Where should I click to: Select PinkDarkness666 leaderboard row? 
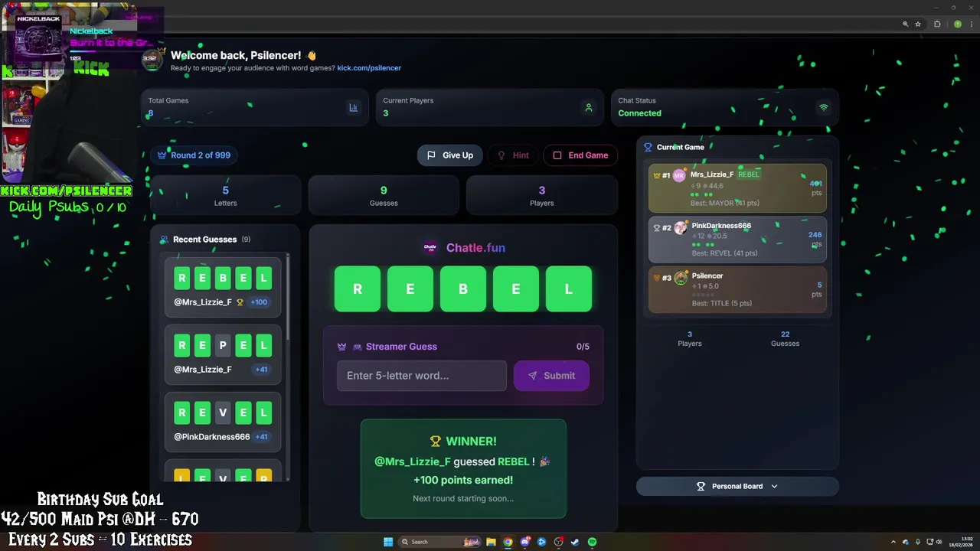coord(737,240)
